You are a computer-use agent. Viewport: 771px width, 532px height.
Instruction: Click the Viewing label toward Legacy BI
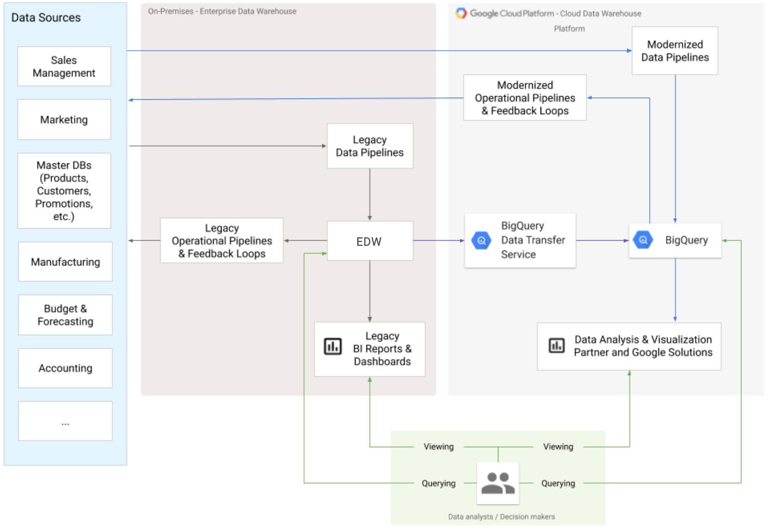coord(439,446)
